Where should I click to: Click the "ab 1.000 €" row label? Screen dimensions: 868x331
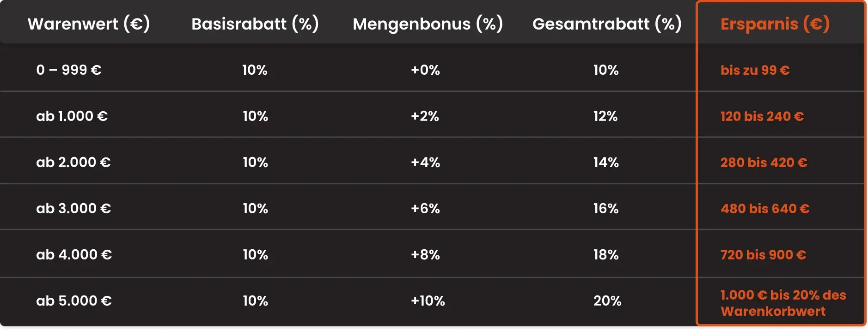coord(72,116)
